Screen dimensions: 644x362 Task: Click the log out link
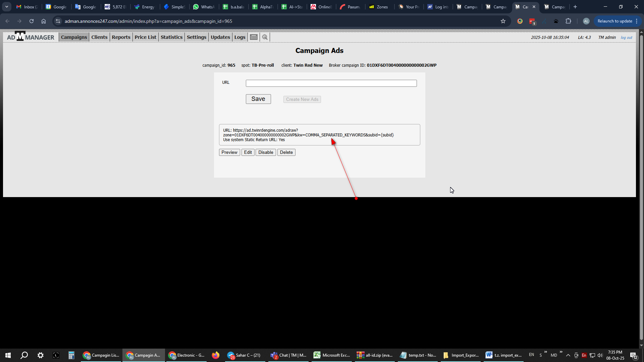click(x=626, y=38)
